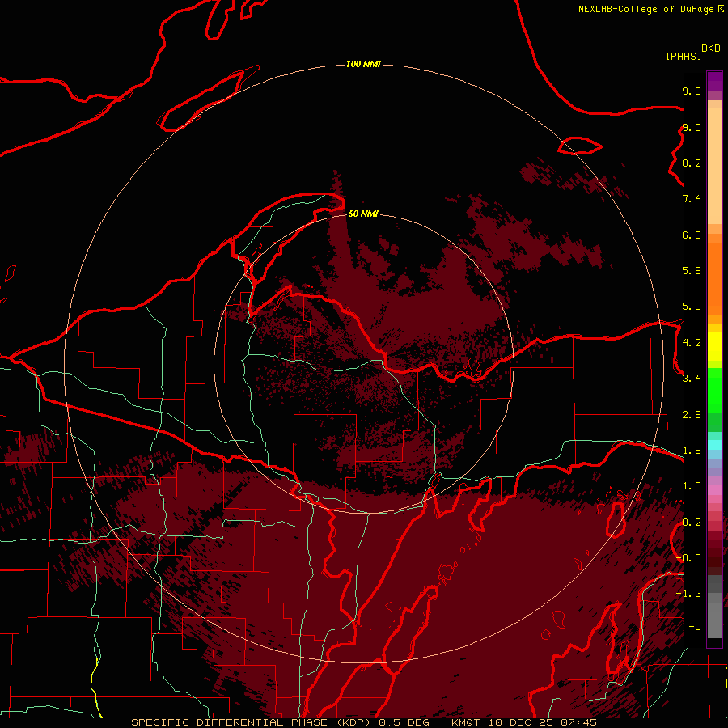This screenshot has height=728, width=728.
Task: Click the 9.0 scale value
Action: [692, 127]
